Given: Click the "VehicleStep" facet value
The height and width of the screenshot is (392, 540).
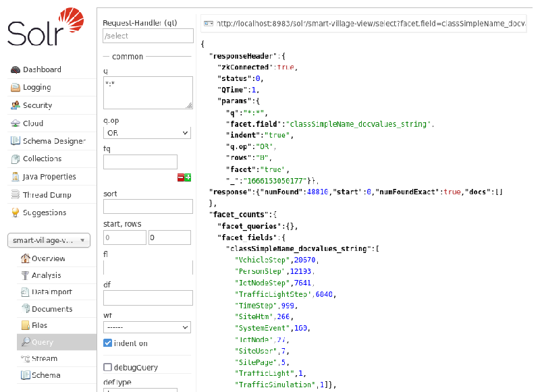Looking at the screenshot, I should (262, 260).
